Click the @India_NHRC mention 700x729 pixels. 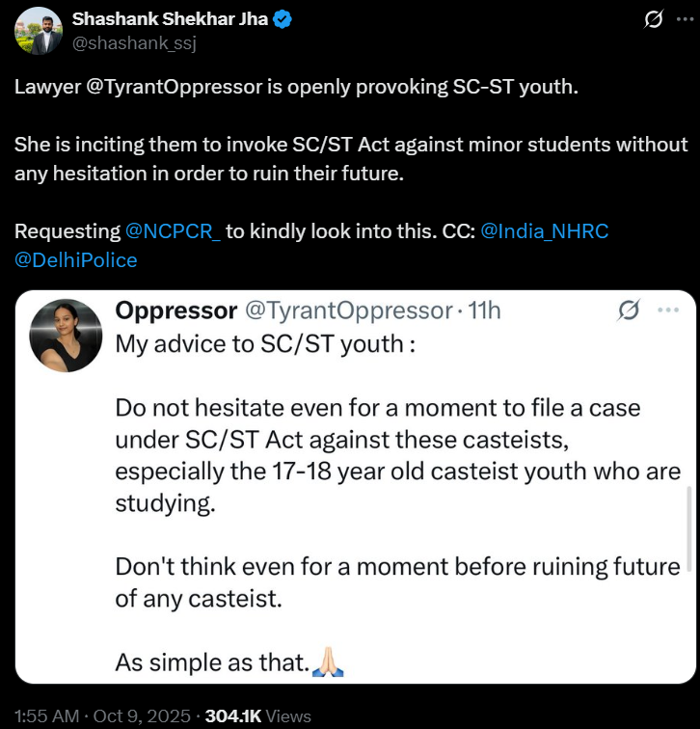[x=544, y=231]
